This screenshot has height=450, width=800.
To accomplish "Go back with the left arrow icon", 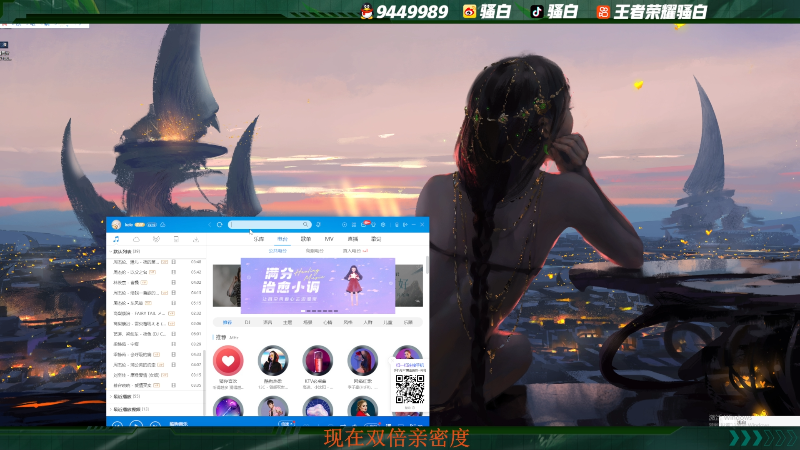I will pos(210,224).
